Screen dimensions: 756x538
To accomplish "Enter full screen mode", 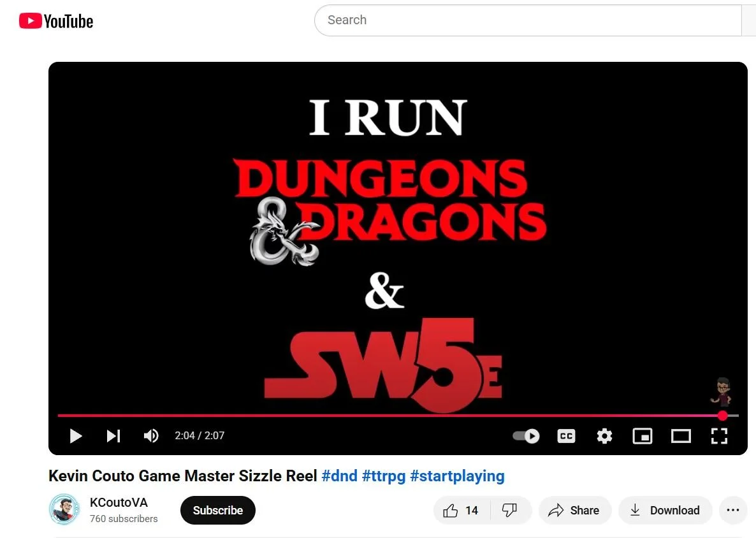I will (x=719, y=436).
